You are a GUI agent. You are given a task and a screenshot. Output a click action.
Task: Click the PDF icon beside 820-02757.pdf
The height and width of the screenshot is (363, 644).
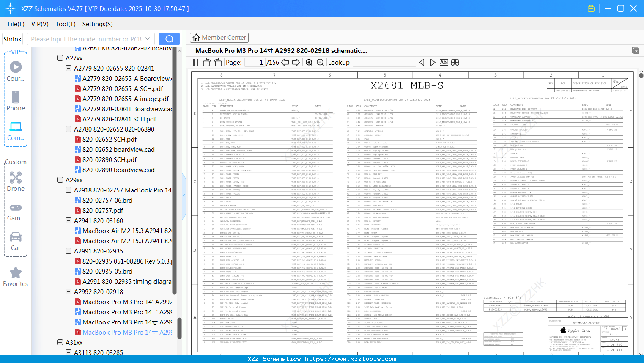tap(78, 210)
